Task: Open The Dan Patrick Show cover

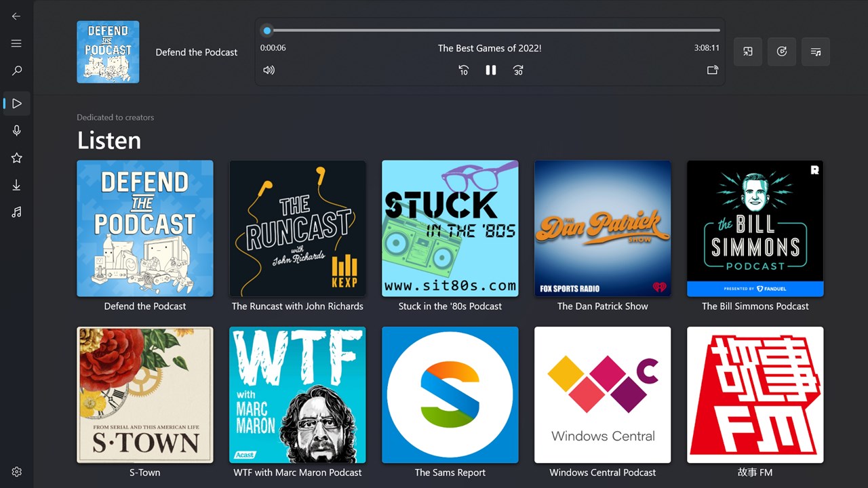Action: point(603,228)
